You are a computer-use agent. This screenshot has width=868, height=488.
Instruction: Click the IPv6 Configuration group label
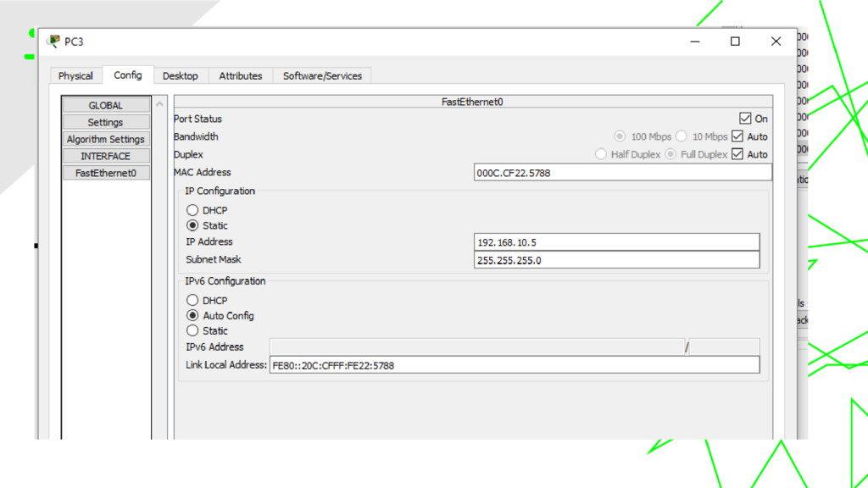coord(225,281)
